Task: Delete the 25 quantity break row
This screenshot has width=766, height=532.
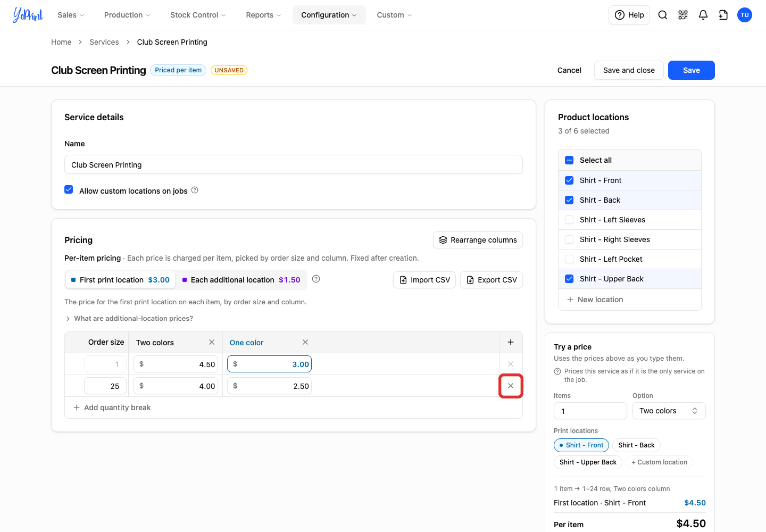Action: [511, 386]
